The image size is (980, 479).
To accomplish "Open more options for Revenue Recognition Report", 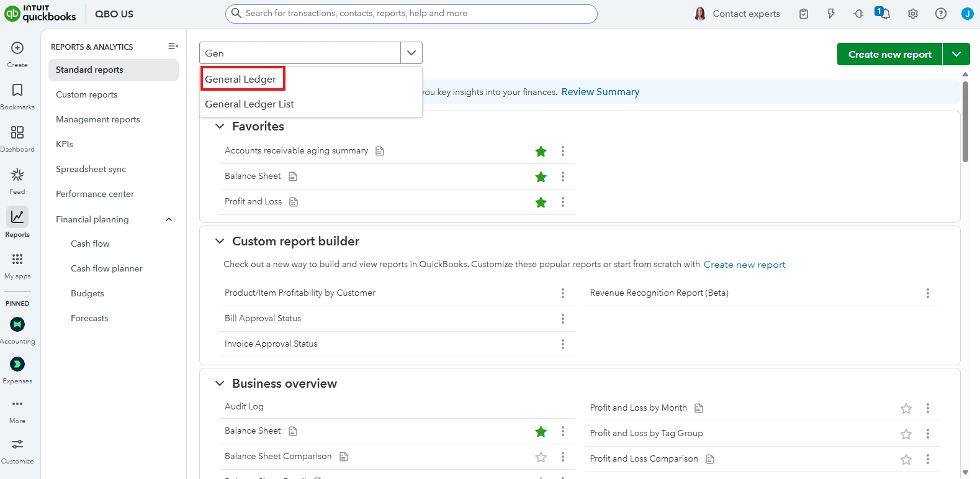I will [x=928, y=293].
